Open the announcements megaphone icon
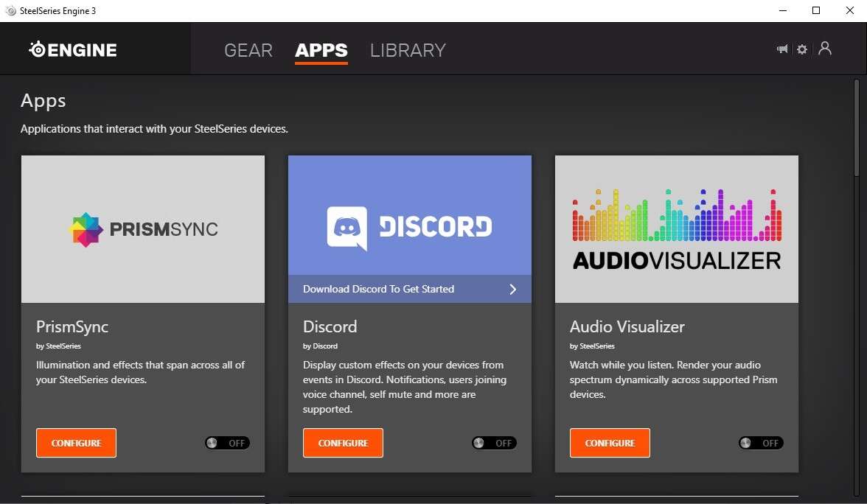Image resolution: width=867 pixels, height=504 pixels. 782,49
